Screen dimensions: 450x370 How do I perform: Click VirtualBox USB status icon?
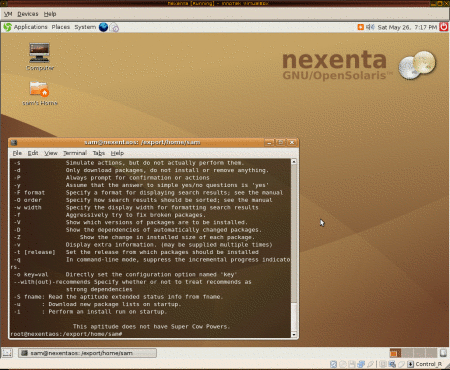(x=370, y=364)
